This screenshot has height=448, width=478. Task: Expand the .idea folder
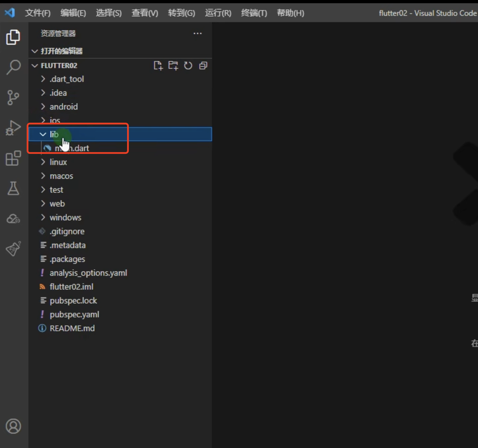point(120,93)
